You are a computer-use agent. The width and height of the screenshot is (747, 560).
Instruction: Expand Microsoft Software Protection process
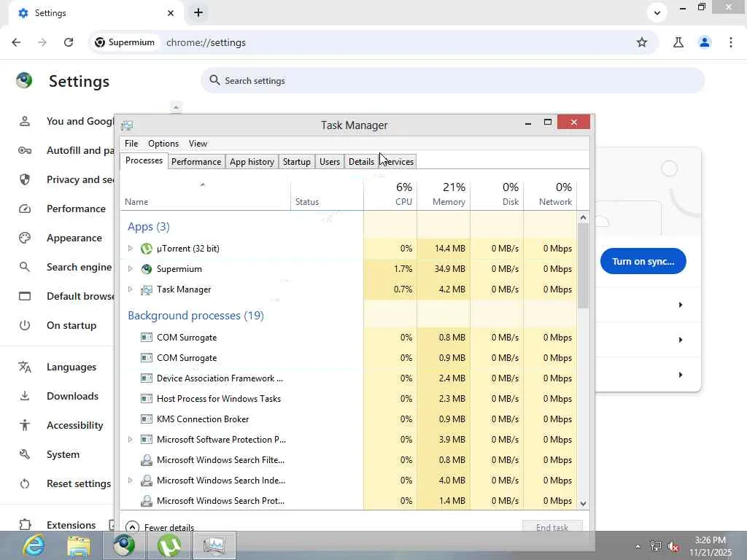(x=130, y=440)
